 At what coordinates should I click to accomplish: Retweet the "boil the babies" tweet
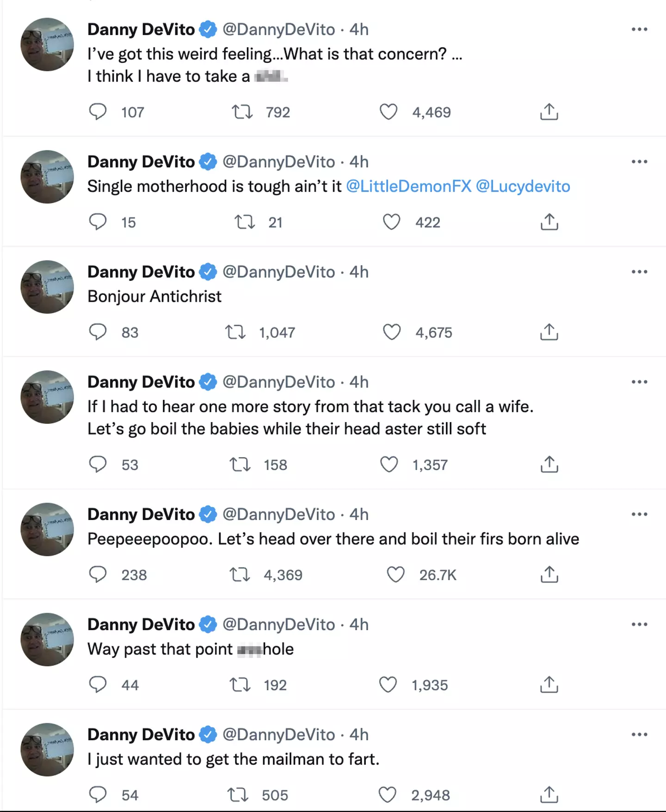pyautogui.click(x=240, y=465)
